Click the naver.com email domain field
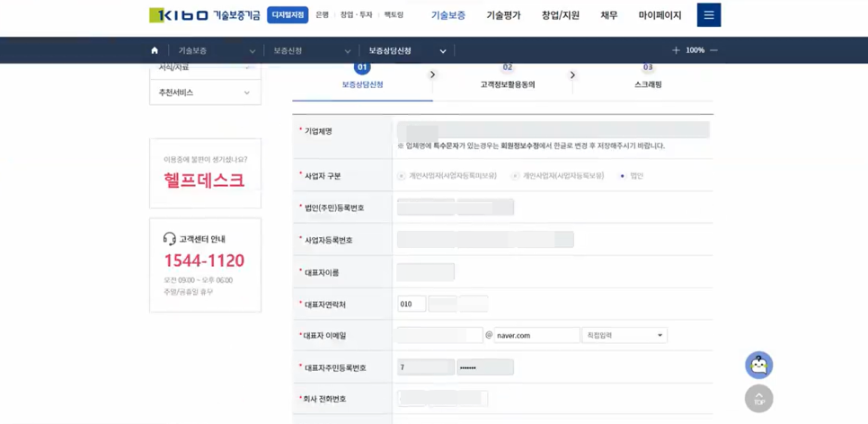Viewport: 868px width, 424px height. point(537,335)
